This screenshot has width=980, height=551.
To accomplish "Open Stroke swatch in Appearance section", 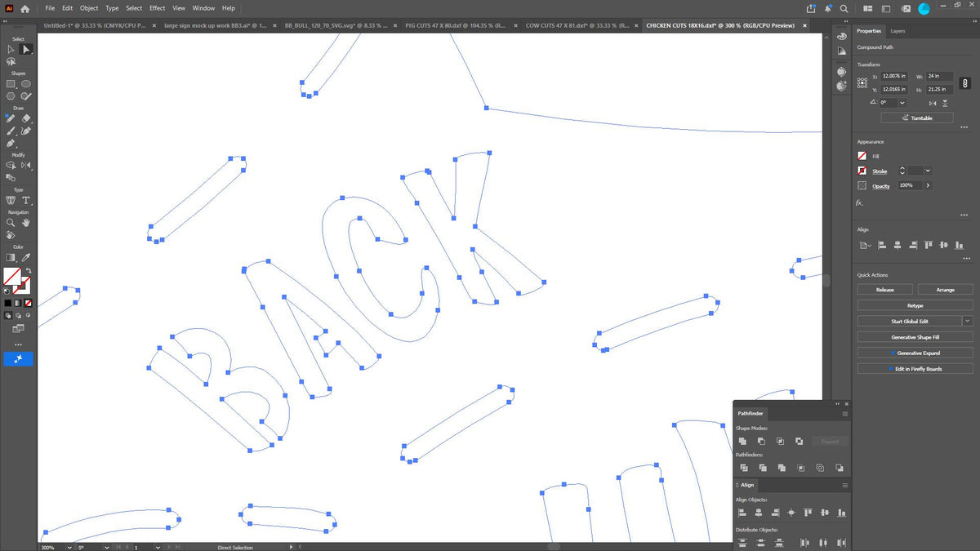I will [x=862, y=171].
